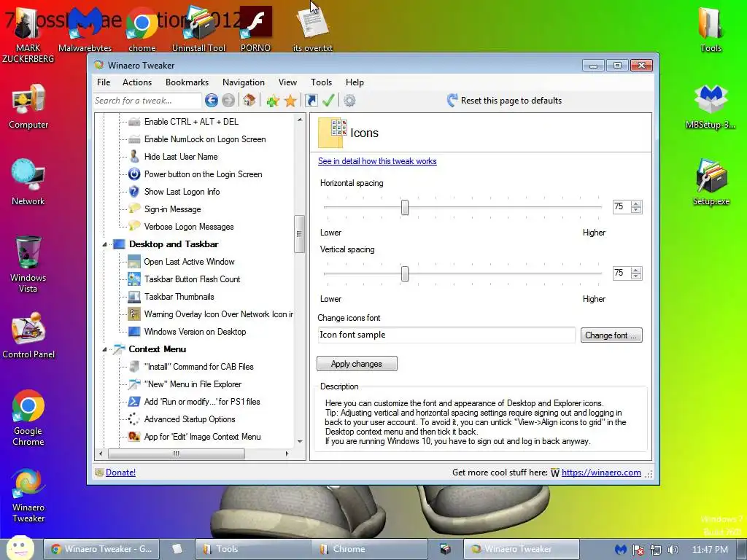Open the File menu
This screenshot has width=747, height=560.
pos(104,82)
